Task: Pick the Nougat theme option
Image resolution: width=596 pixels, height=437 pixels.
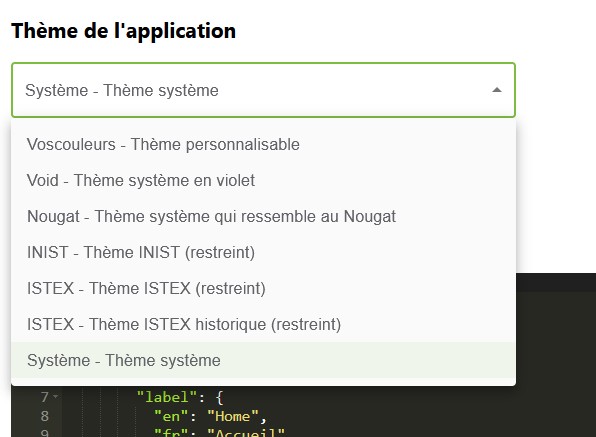Action: click(263, 216)
